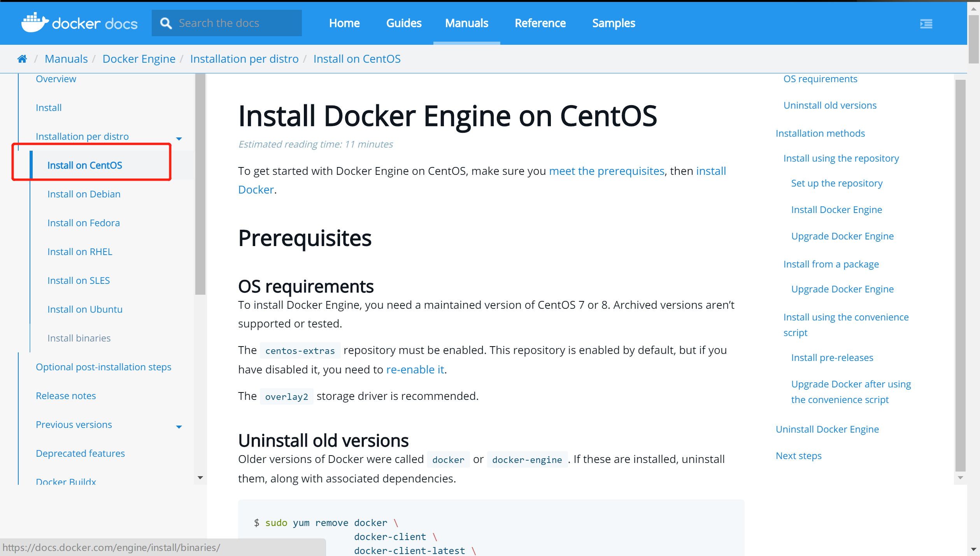
Task: Switch to the Guides menu
Action: pos(403,23)
